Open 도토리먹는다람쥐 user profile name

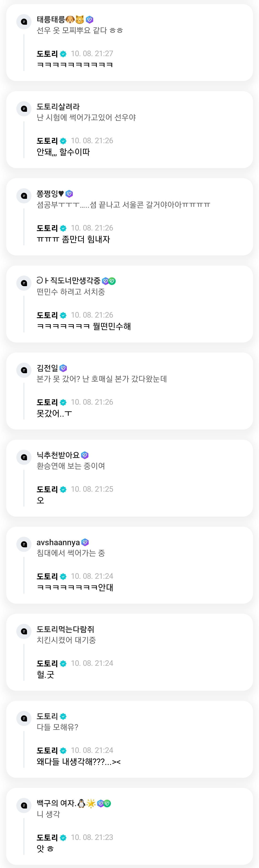point(66,629)
